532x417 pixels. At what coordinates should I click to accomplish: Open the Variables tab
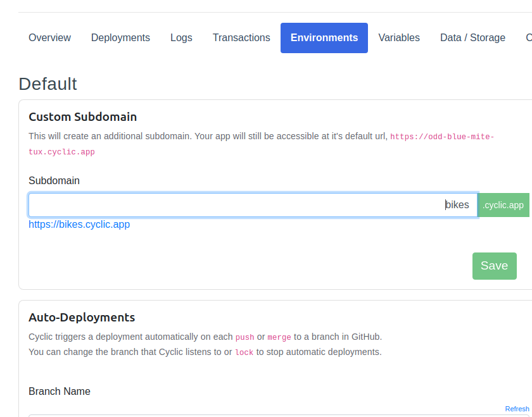(x=399, y=37)
